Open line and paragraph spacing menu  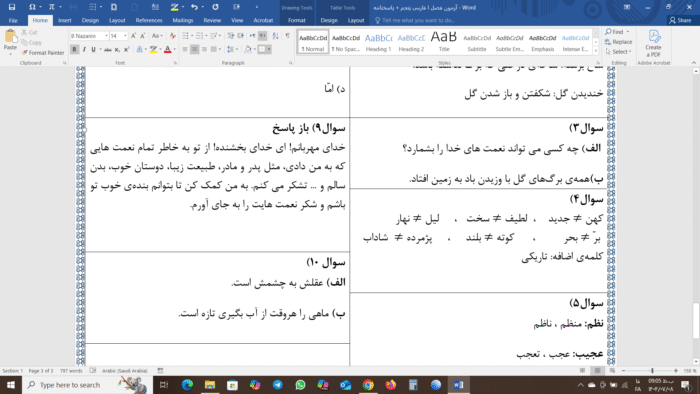pyautogui.click(x=232, y=50)
